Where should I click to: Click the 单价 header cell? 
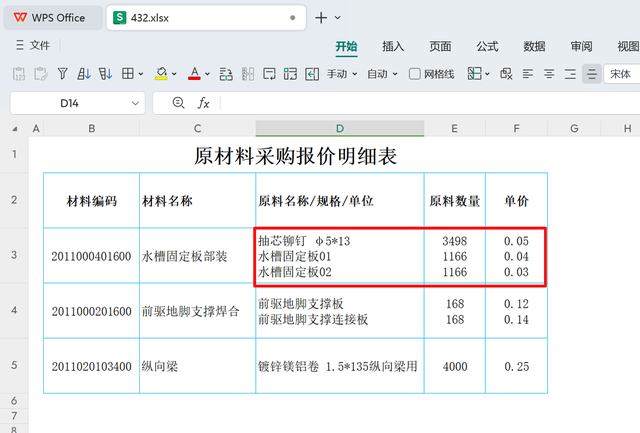[516, 200]
